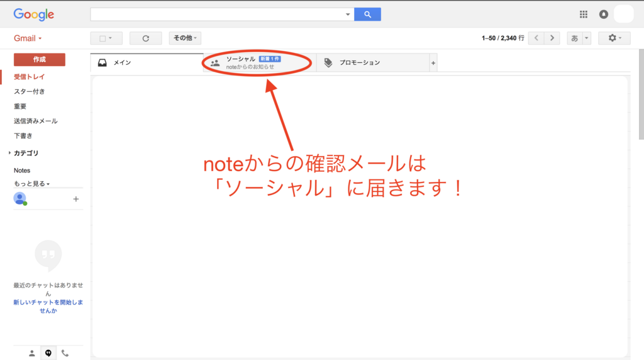The width and height of the screenshot is (644, 360).
Task: Start new chat with plus icon
Action: click(x=76, y=199)
